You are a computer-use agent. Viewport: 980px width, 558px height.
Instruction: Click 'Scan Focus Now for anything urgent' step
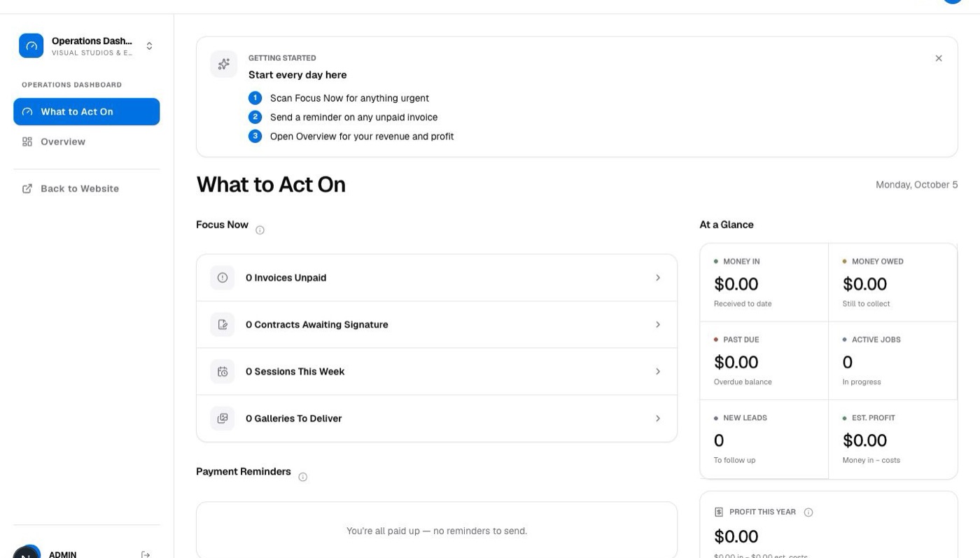tap(349, 99)
